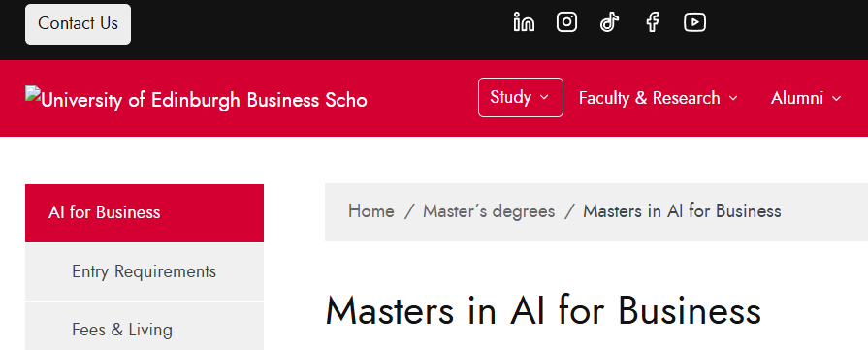The width and height of the screenshot is (868, 350).
Task: Select AI for Business sidebar item
Action: click(145, 212)
